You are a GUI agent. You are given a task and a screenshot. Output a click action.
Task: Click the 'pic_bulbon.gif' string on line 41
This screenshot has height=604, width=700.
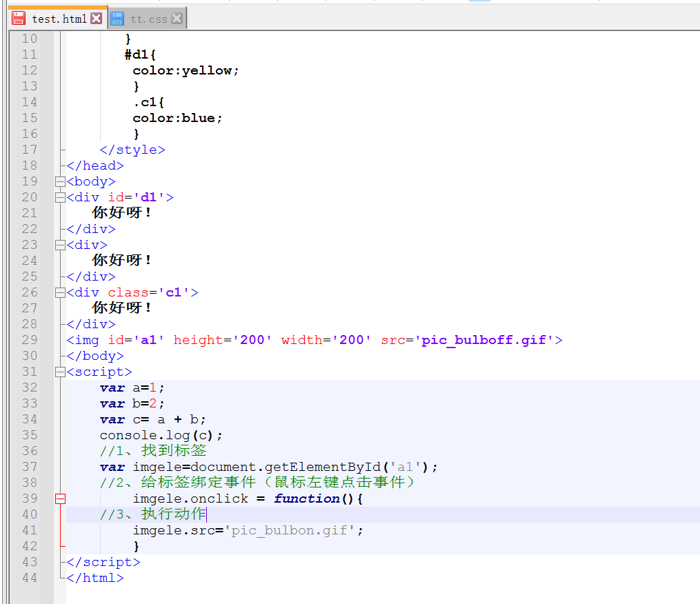click(290, 531)
